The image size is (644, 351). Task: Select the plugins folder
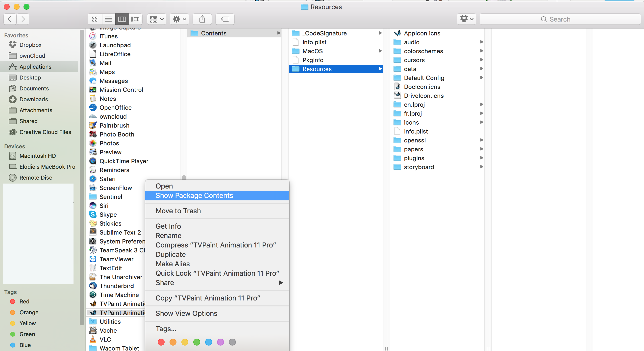click(x=437, y=158)
